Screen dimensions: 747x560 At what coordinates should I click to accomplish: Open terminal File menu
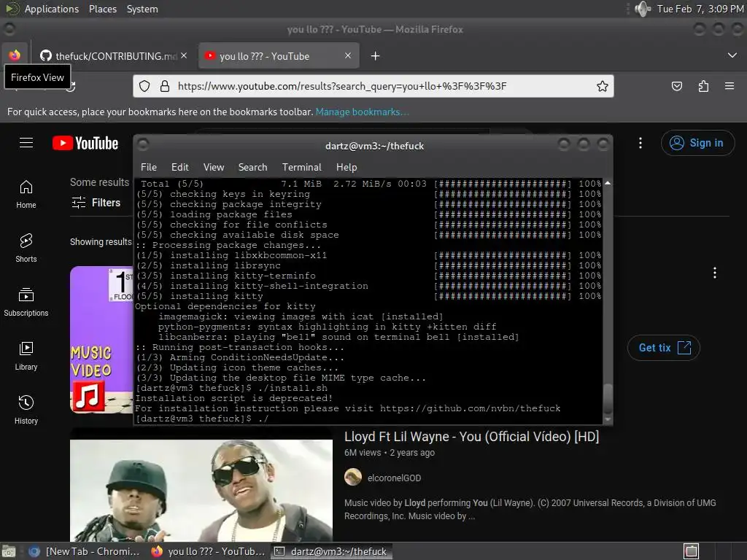coord(149,167)
